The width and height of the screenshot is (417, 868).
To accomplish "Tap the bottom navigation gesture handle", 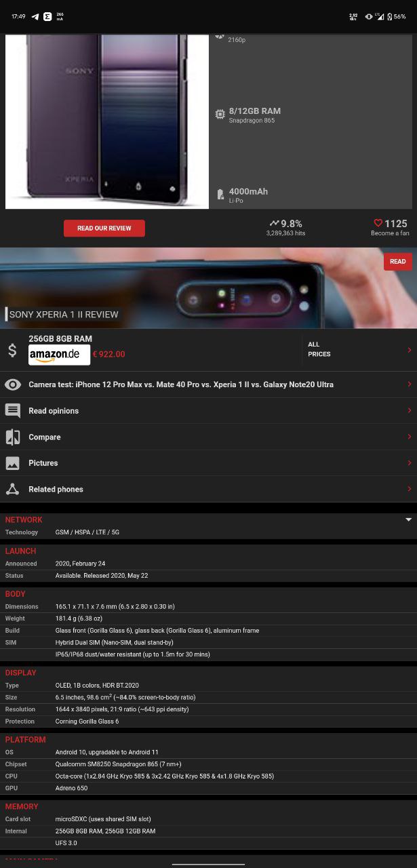I will tap(208, 864).
